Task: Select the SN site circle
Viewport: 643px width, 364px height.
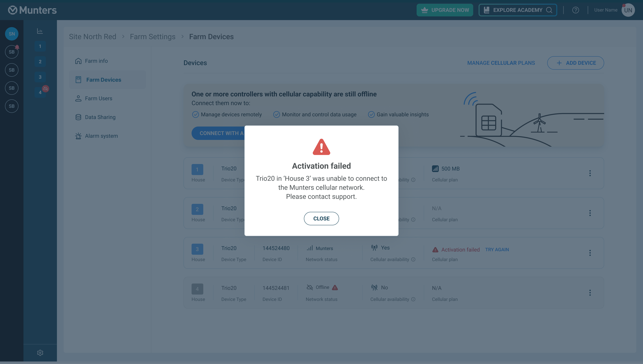Action: coord(12,34)
